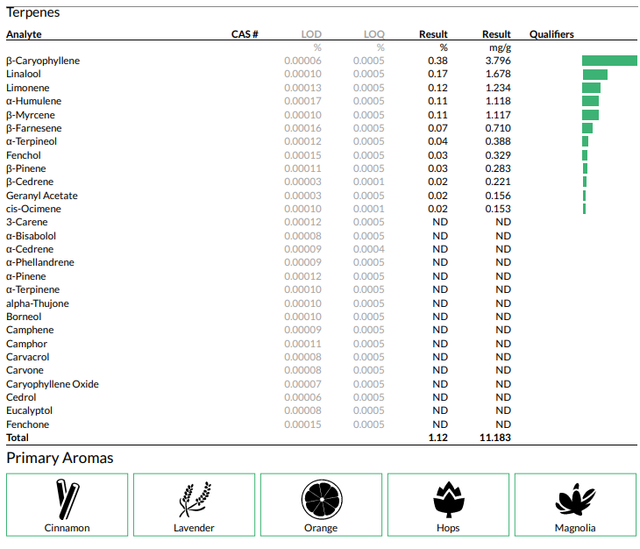
Task: Click the Orange slice aroma icon
Action: click(322, 499)
